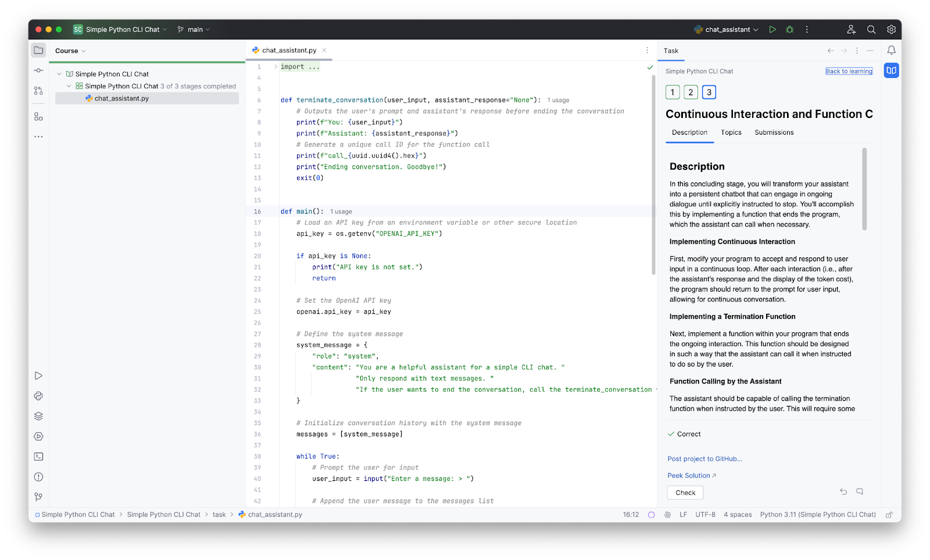Open the project name dropdown
Viewport: 930px width, 560px height.
(x=120, y=30)
